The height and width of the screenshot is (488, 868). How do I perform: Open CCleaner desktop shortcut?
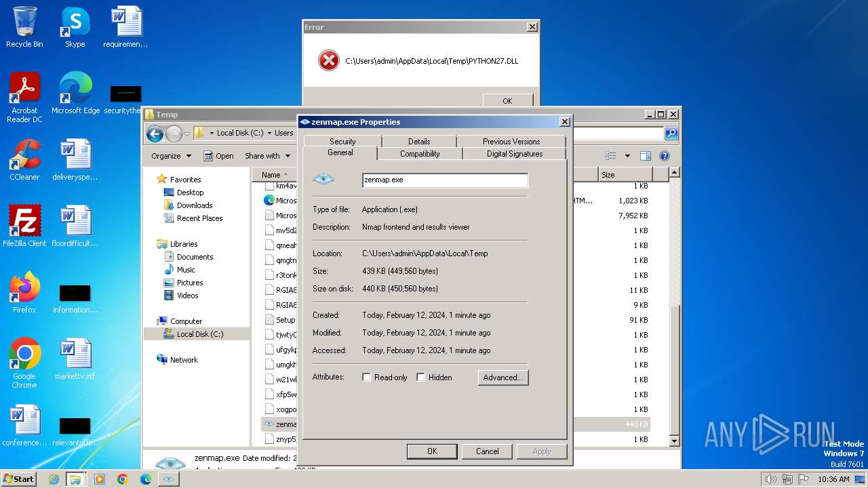24,160
